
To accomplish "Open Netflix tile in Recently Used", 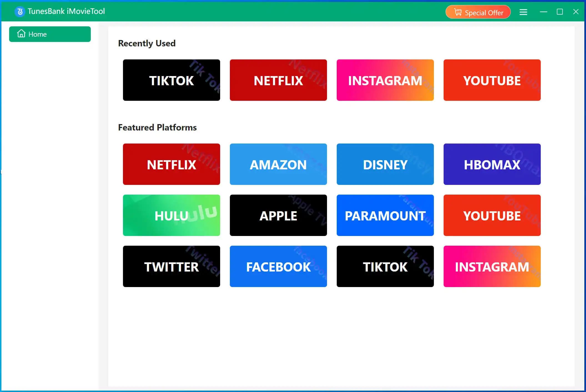I will pos(278,80).
